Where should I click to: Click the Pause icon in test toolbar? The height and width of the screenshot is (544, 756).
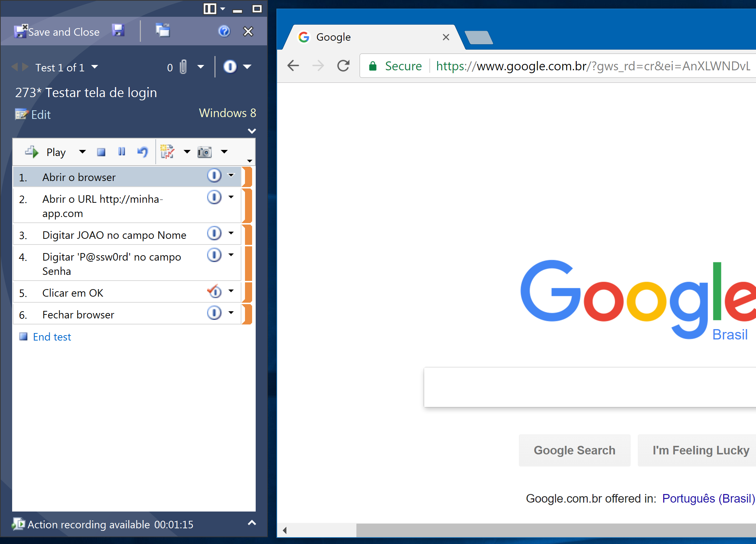click(121, 152)
